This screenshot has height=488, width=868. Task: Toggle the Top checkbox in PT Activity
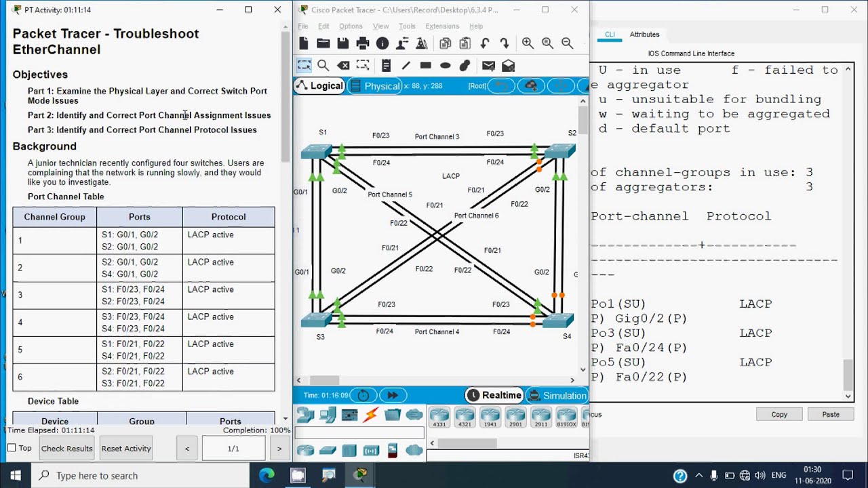coord(12,448)
